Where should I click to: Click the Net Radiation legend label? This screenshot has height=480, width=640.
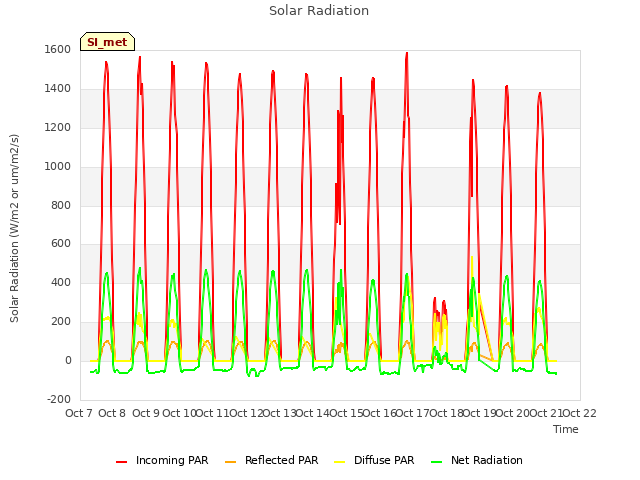click(487, 460)
